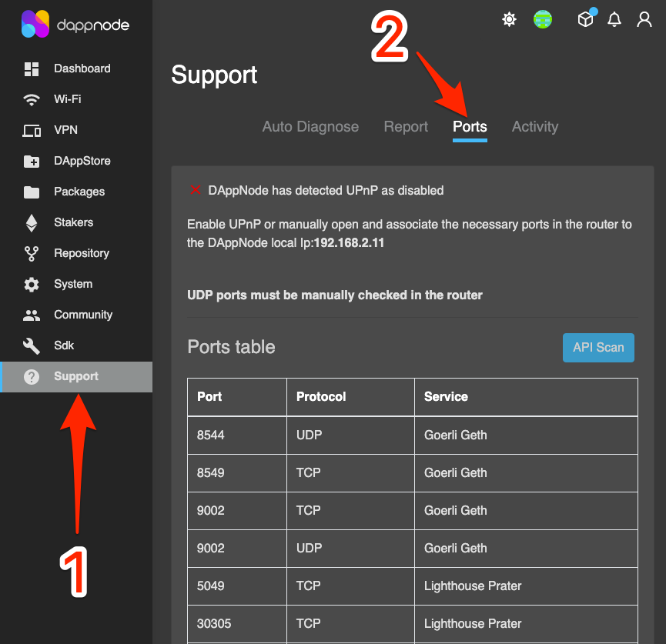Open the Dashboard grid icon

[32, 69]
